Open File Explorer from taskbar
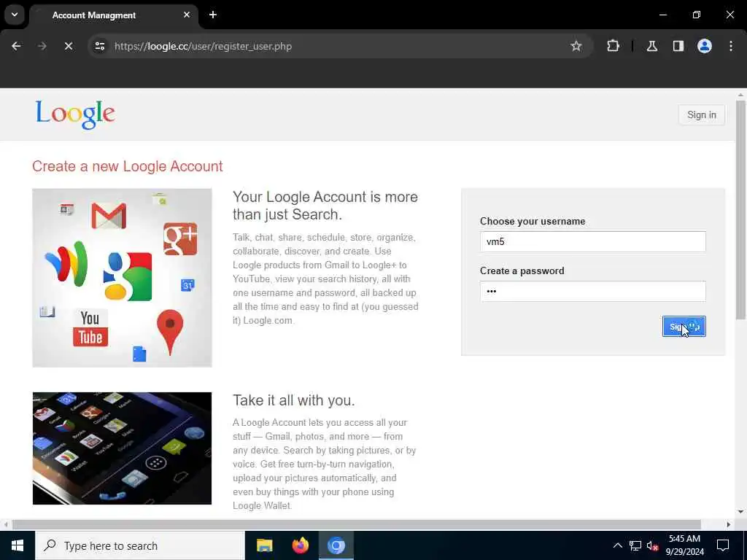Image resolution: width=747 pixels, height=560 pixels. (x=264, y=545)
